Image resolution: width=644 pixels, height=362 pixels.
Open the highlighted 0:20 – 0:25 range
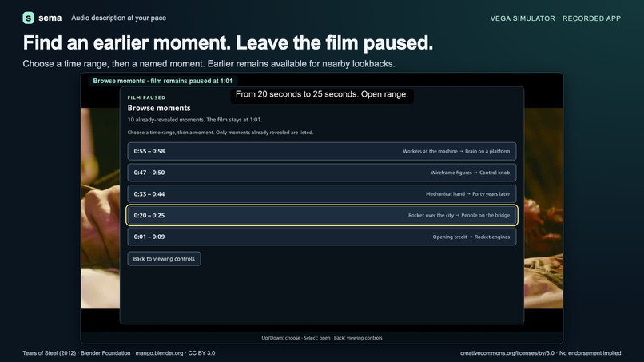pyautogui.click(x=321, y=215)
